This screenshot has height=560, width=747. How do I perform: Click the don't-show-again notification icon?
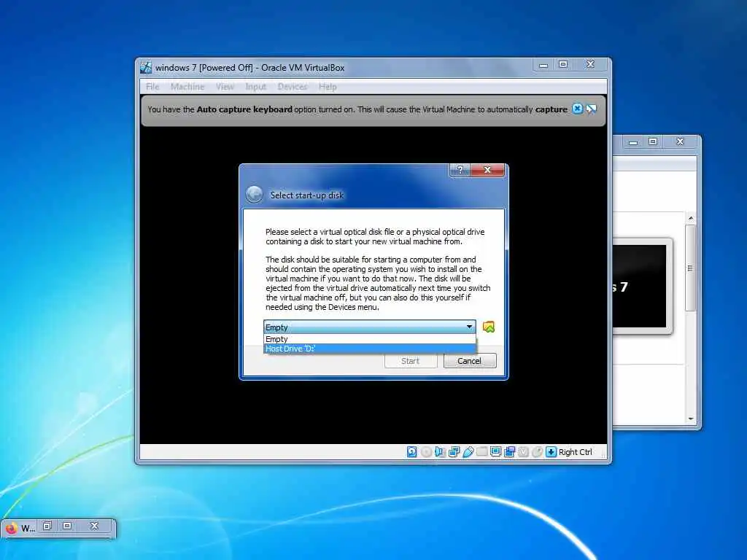591,109
